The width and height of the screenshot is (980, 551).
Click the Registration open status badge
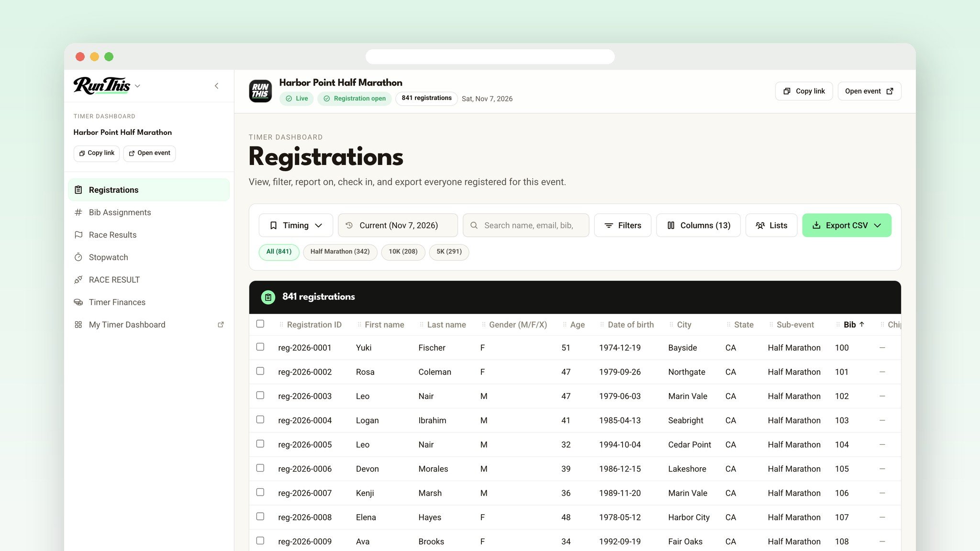pyautogui.click(x=355, y=99)
